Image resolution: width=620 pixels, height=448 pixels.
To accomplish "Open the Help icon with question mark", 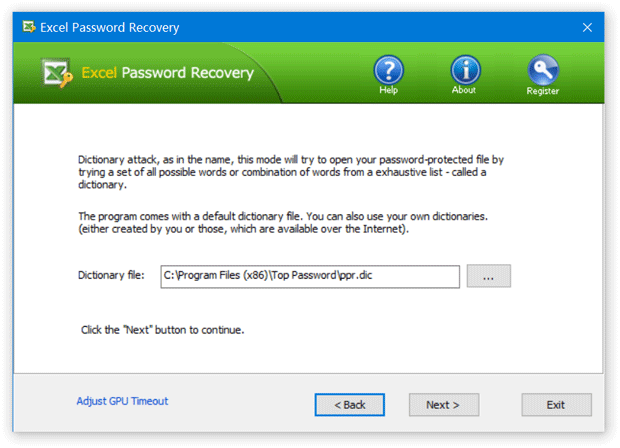I will point(389,70).
